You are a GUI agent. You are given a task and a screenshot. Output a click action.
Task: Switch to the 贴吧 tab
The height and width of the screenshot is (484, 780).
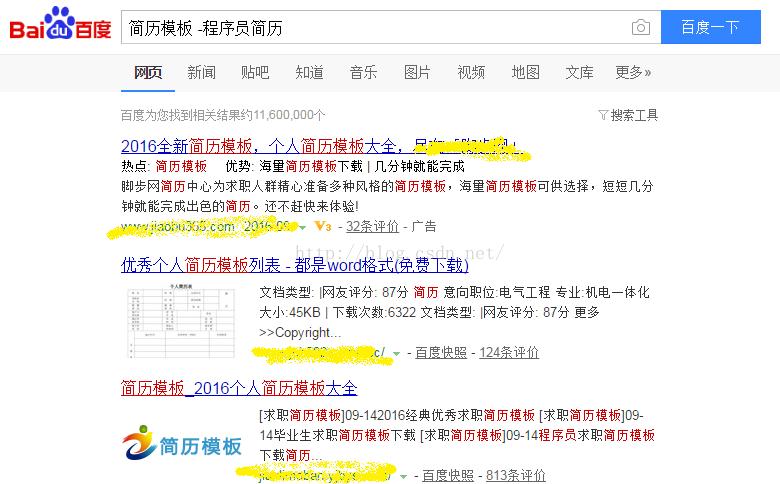(x=255, y=73)
